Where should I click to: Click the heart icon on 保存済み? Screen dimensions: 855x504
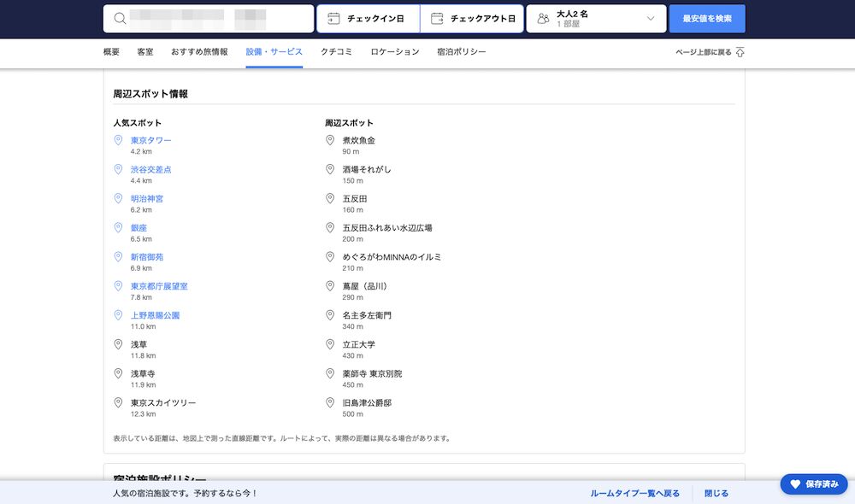pos(795,483)
